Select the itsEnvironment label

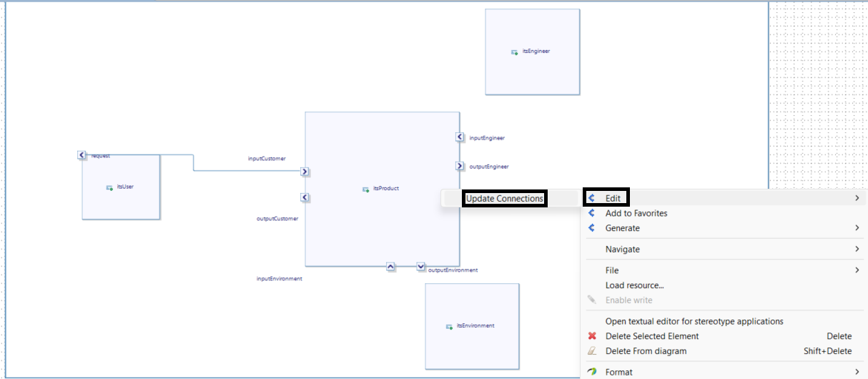tap(475, 326)
